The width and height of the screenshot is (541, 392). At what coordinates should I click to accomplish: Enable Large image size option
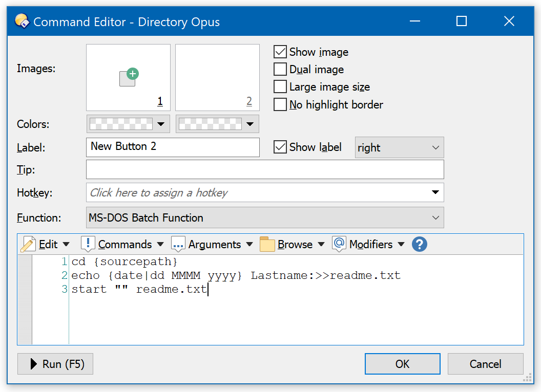point(280,87)
